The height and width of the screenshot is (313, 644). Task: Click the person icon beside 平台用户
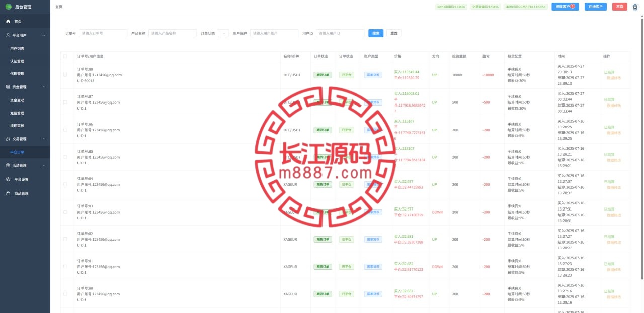pos(8,36)
